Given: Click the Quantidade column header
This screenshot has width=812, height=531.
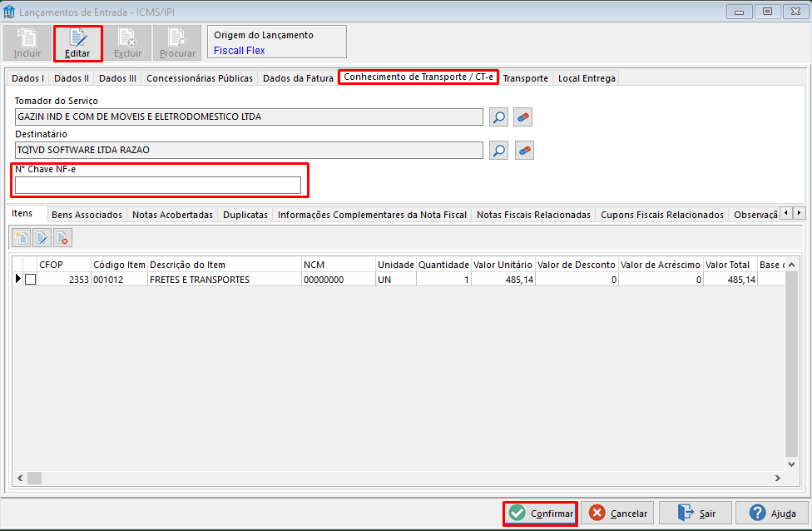Looking at the screenshot, I should click(x=443, y=265).
